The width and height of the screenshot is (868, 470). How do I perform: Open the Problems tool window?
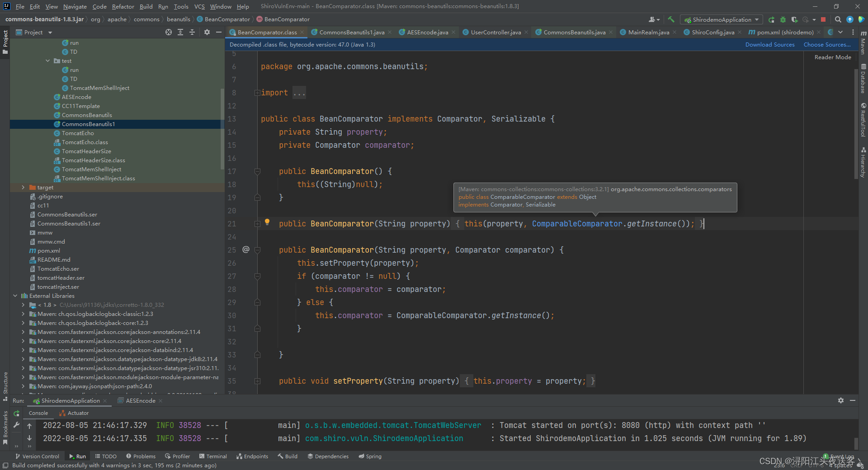(141, 456)
